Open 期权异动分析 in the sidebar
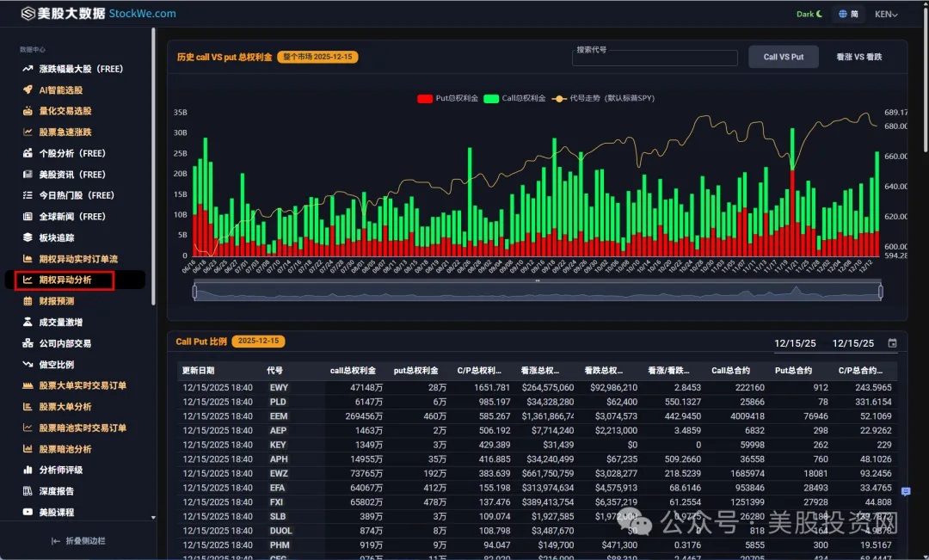The width and height of the screenshot is (929, 560). click(x=65, y=280)
